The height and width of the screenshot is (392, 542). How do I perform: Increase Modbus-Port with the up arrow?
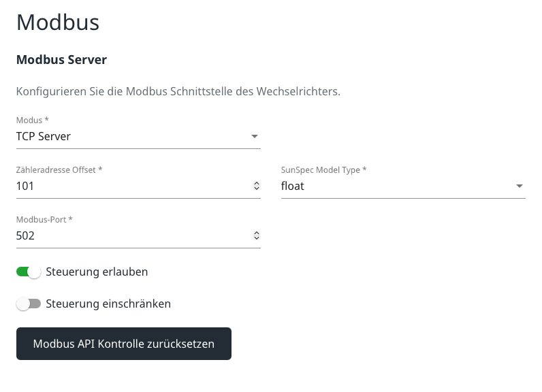coord(257,233)
